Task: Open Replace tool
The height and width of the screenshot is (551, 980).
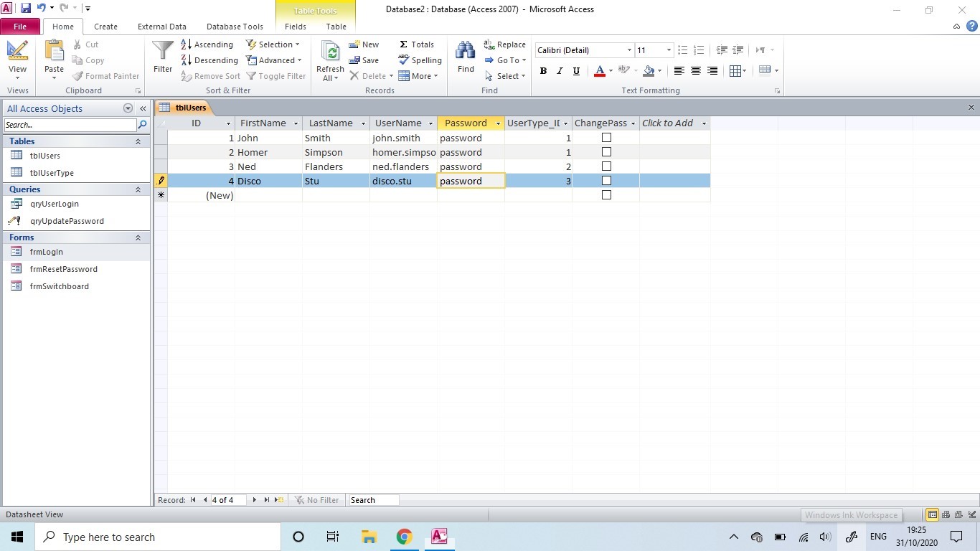Action: (505, 44)
